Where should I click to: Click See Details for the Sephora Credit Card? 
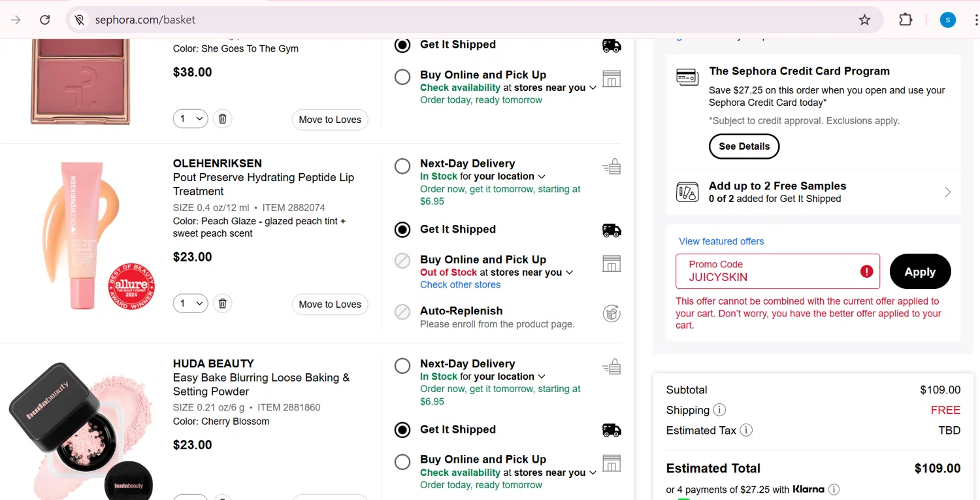coord(744,146)
